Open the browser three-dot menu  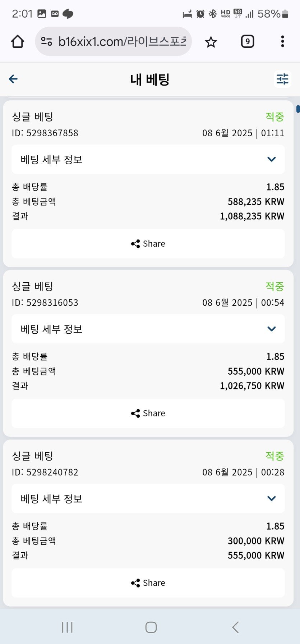pos(283,42)
